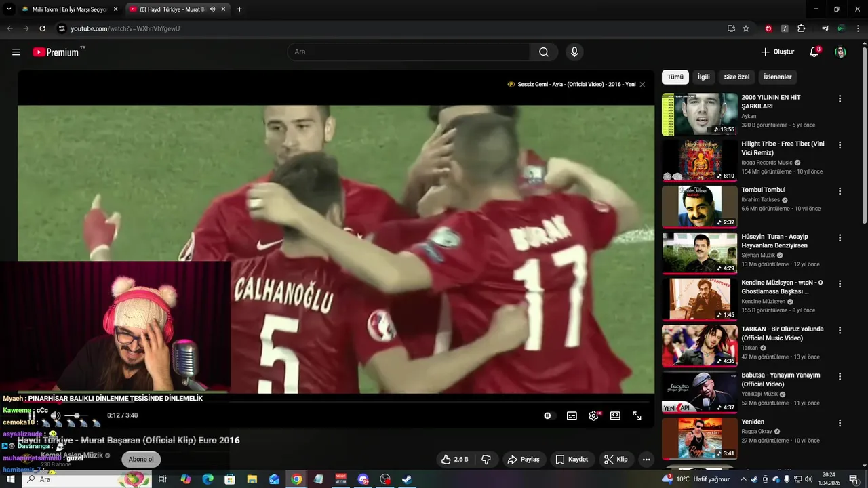Open the Sessiz Gemi - Ayla card
Viewport: 868px width, 488px height.
[x=572, y=85]
